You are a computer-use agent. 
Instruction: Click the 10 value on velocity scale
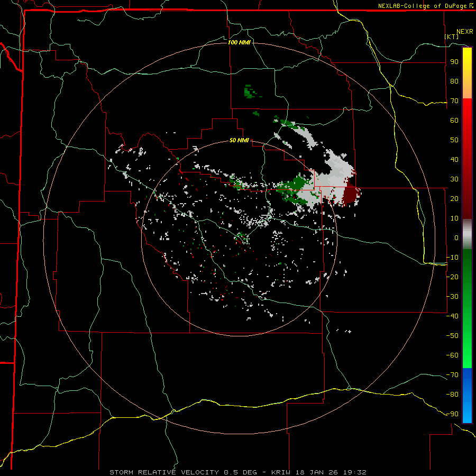[454, 218]
